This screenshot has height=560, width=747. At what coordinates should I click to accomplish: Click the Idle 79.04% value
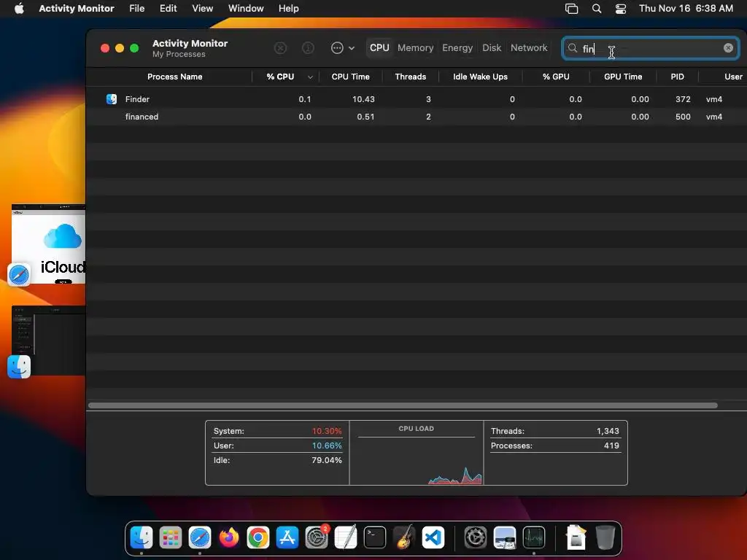[327, 460]
